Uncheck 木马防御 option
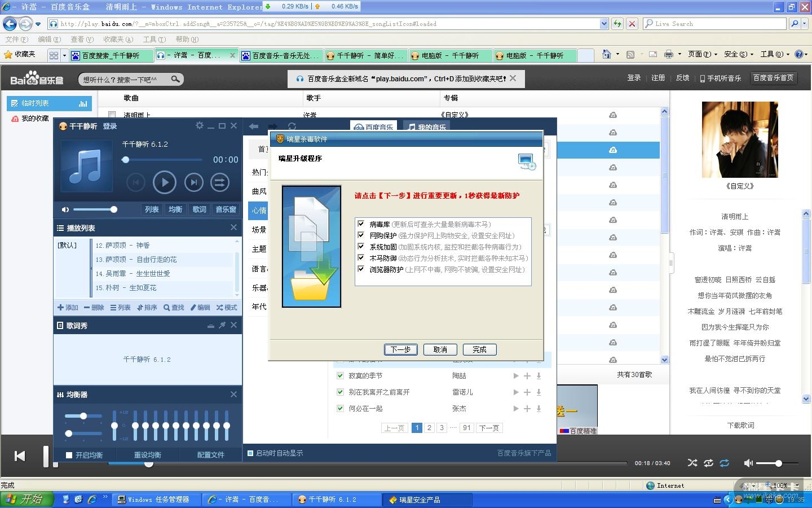This screenshot has height=508, width=812. tap(361, 257)
